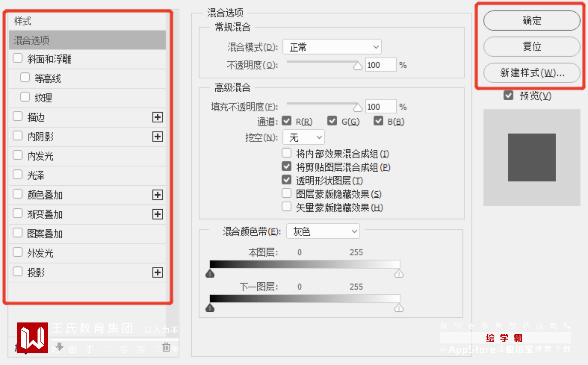Enable the 斜面和浮雕 checkbox
This screenshot has width=588, height=365.
18,58
